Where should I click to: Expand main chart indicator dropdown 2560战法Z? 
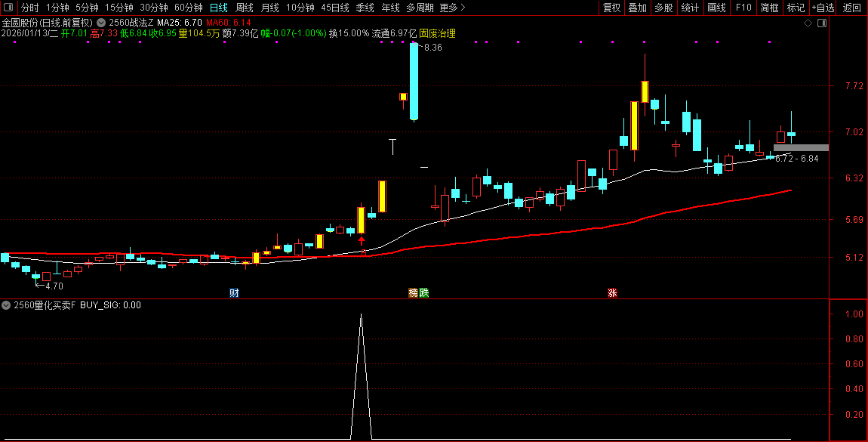[101, 23]
